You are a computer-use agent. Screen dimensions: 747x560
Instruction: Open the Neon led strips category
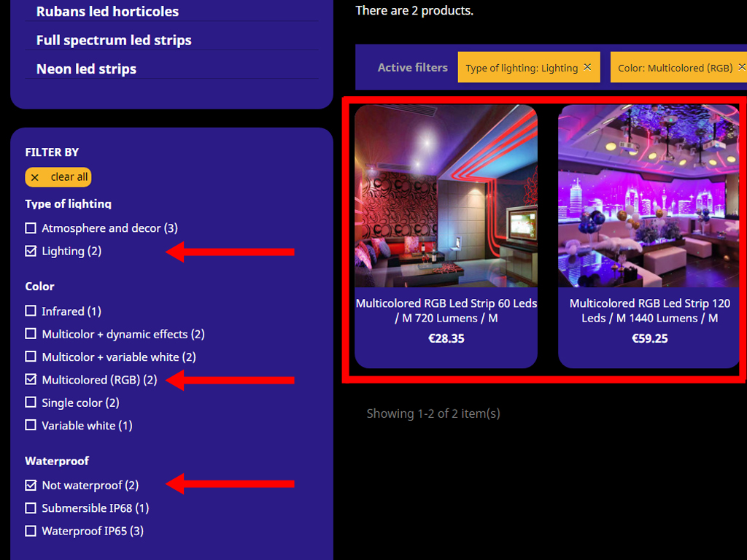[86, 69]
